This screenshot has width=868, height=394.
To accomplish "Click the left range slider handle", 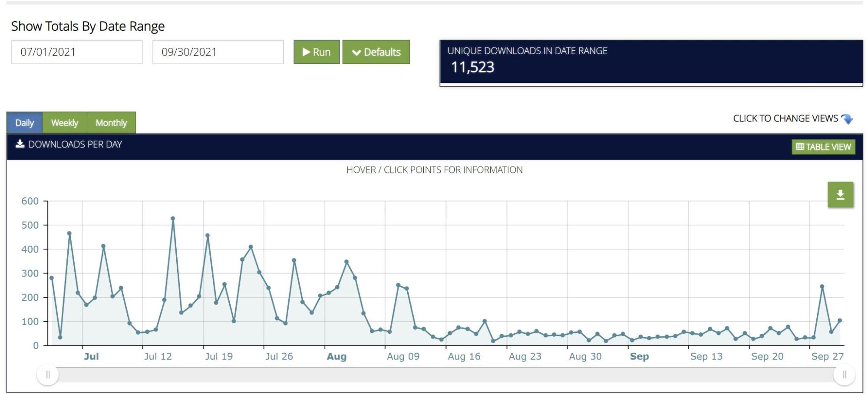I will (48, 374).
